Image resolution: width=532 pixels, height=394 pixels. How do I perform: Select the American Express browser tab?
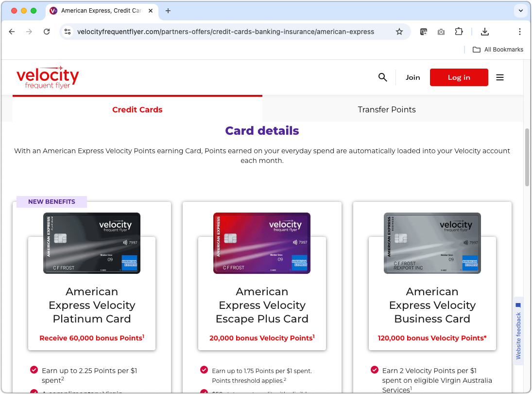(x=101, y=11)
